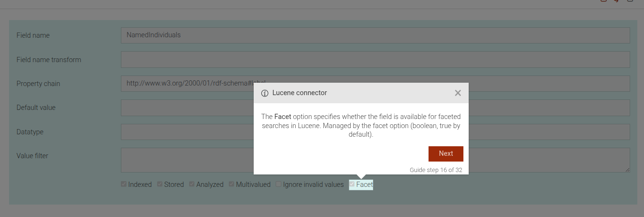Click the Field name input containing NamedIndividuals
644x217 pixels.
click(375, 35)
